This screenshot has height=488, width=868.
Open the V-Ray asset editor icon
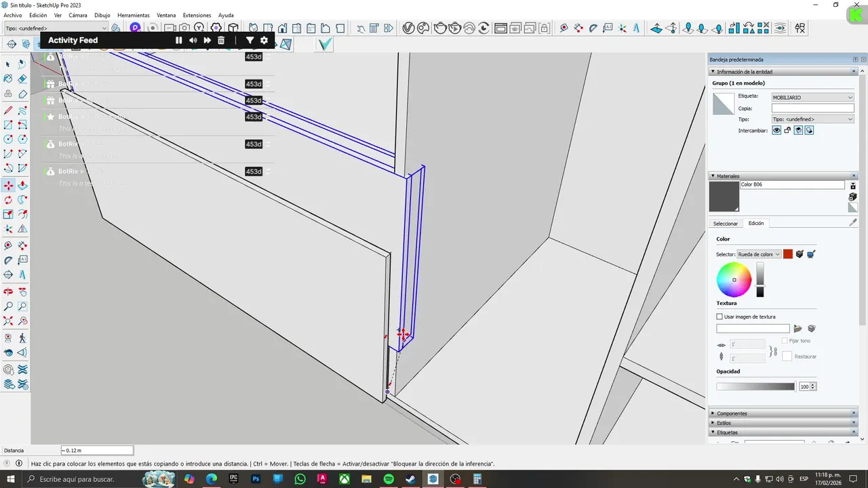[x=409, y=28]
